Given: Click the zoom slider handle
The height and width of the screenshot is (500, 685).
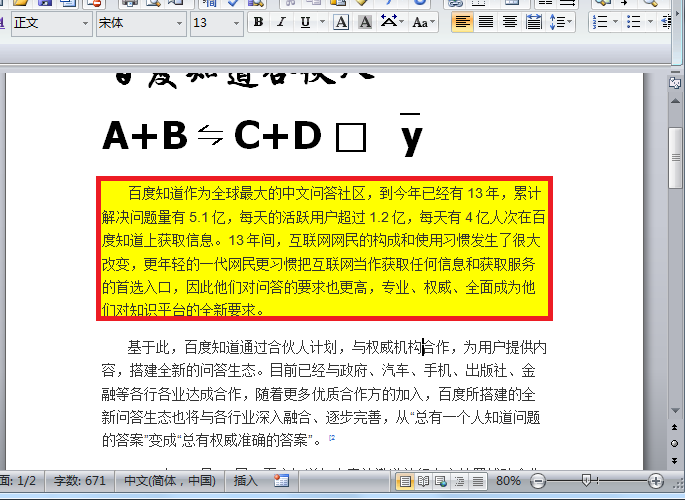Looking at the screenshot, I should 587,481.
